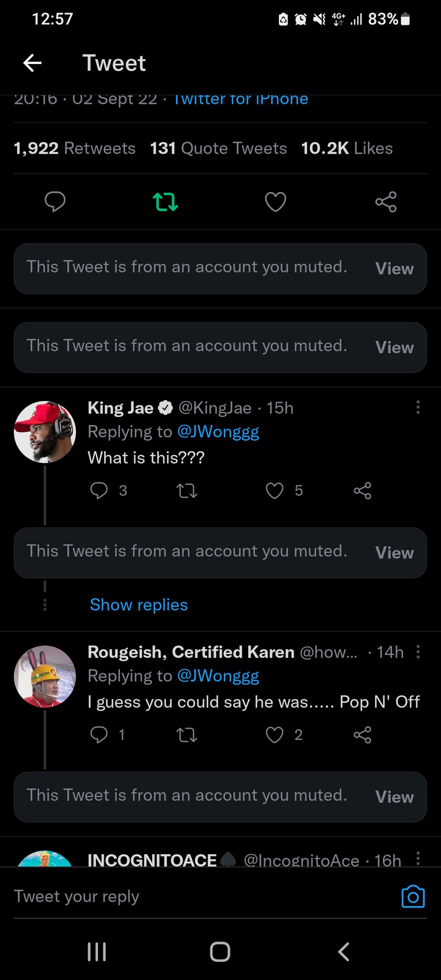Open the 131 Quote Tweets list
Viewport: 441px width, 980px height.
219,148
